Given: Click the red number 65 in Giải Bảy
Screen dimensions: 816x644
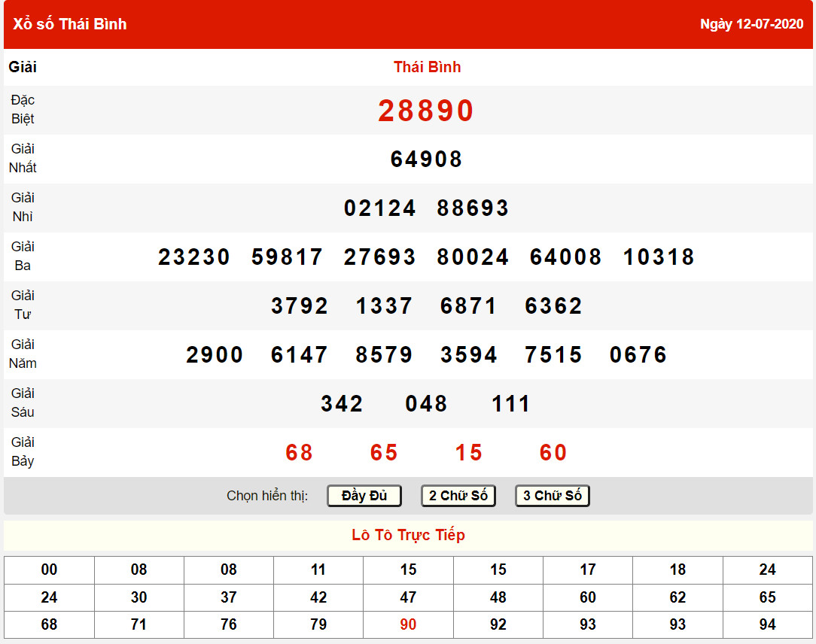Looking at the screenshot, I should click(x=384, y=453).
